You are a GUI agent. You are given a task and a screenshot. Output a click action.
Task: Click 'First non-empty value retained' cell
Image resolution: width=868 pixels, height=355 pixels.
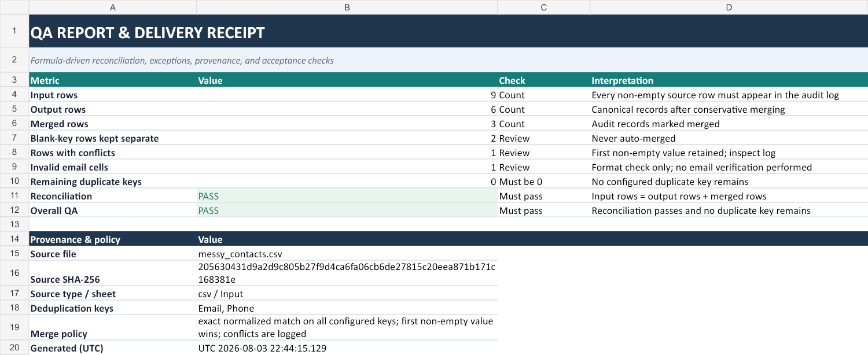729,153
